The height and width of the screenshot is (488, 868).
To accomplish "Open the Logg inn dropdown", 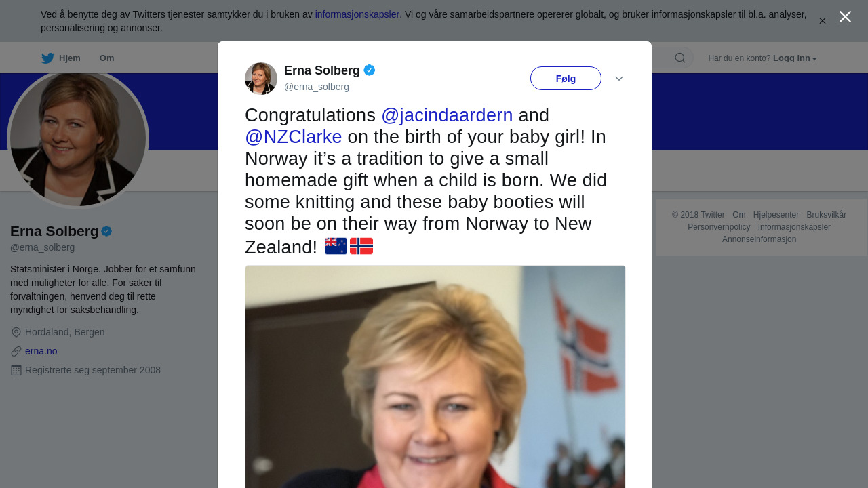I will [x=795, y=58].
